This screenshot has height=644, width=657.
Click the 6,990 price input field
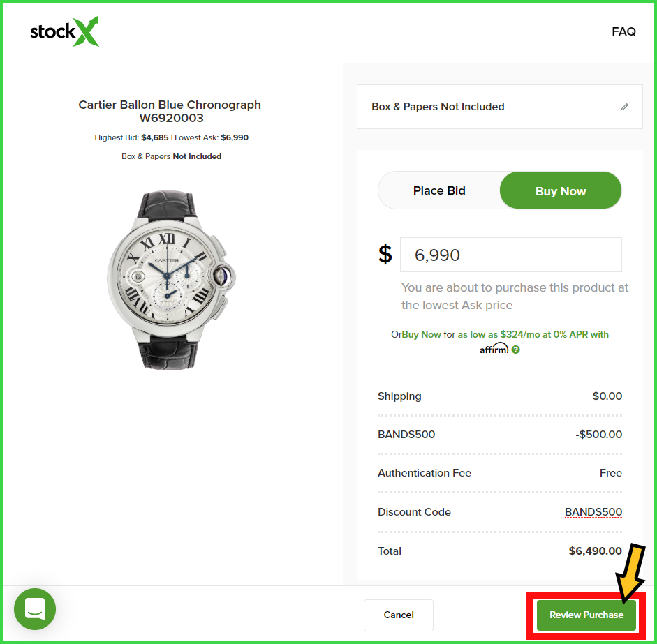tap(511, 255)
